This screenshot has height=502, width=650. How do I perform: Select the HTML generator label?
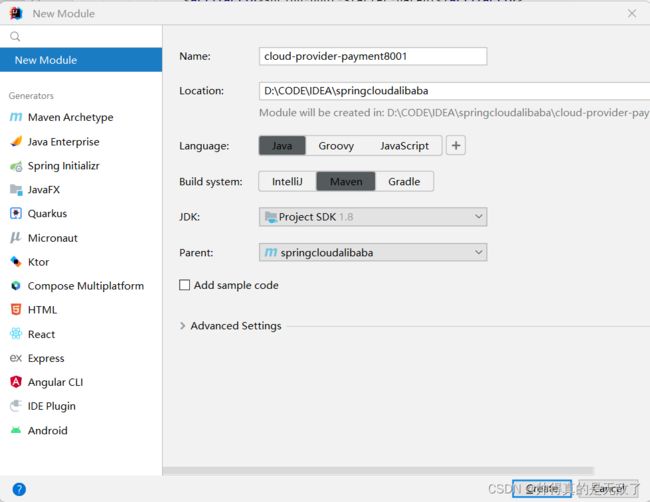pyautogui.click(x=42, y=310)
